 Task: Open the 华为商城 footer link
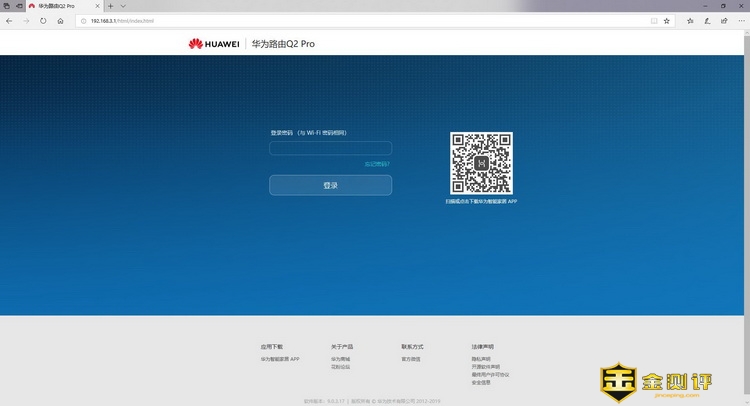(340, 359)
